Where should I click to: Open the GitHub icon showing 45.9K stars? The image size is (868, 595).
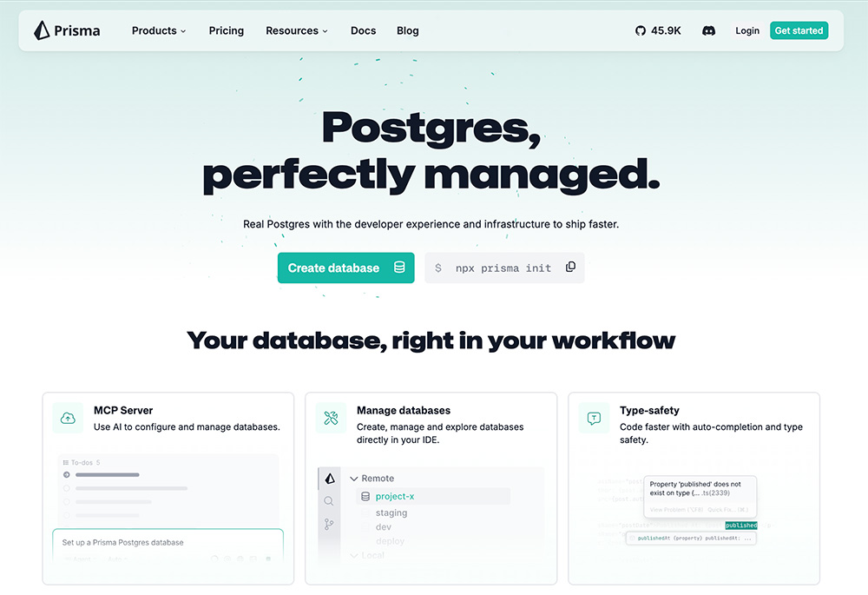(641, 31)
